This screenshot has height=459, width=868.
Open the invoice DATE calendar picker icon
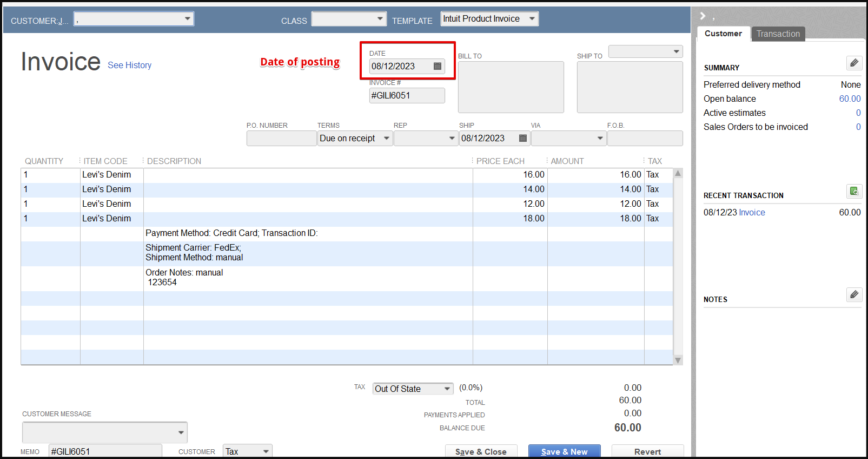(x=438, y=66)
